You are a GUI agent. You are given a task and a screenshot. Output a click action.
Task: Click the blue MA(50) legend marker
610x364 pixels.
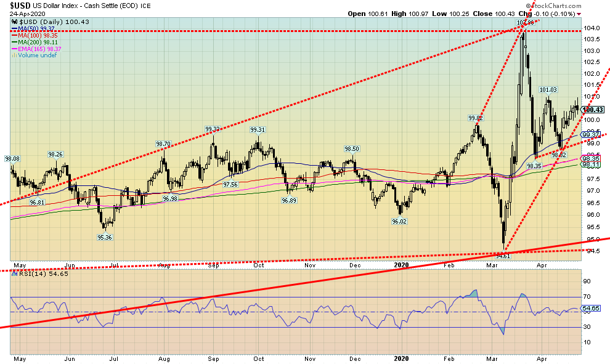[14, 28]
